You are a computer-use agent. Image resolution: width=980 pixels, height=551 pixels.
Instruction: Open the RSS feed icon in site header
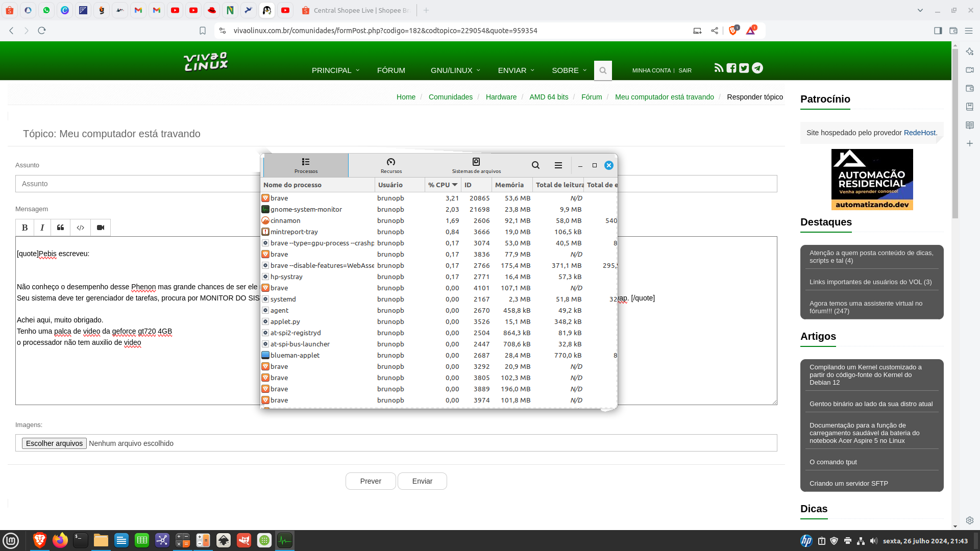click(x=719, y=68)
